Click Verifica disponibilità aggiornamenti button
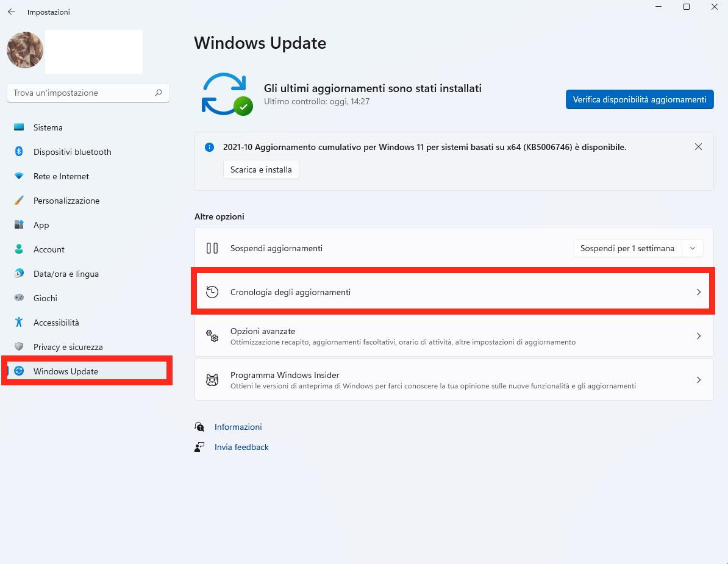This screenshot has height=564, width=728. click(640, 99)
